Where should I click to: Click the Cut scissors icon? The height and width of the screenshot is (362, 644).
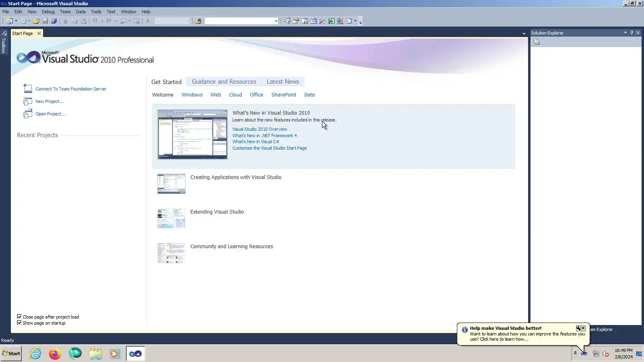65,21
